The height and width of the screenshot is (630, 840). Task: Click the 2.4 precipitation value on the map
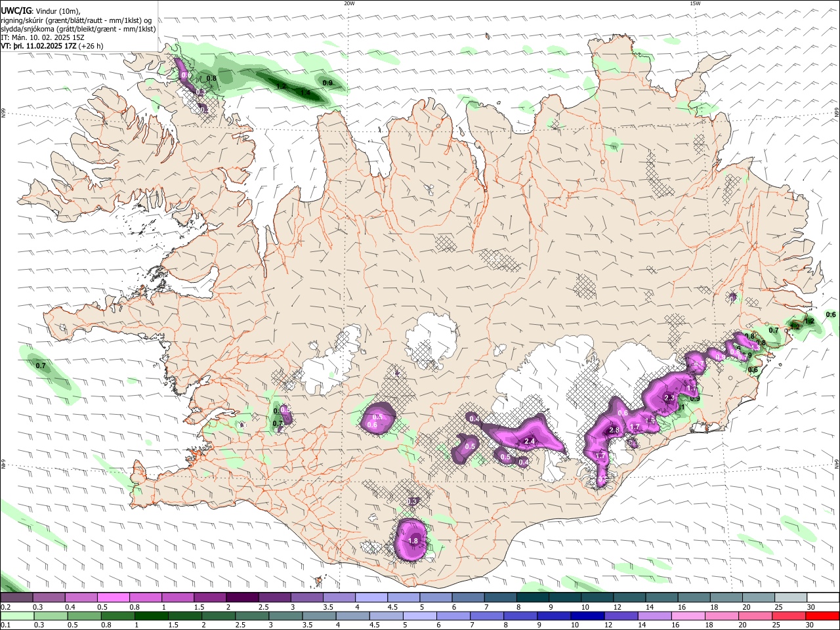click(x=530, y=442)
